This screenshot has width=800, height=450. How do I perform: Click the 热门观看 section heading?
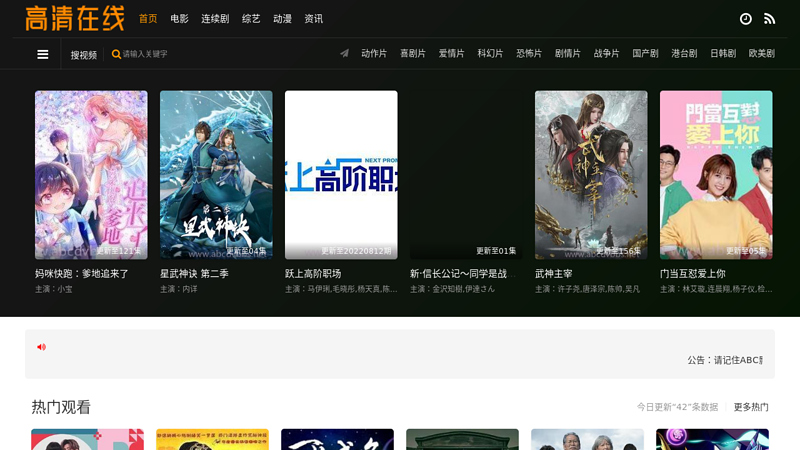[x=61, y=407]
